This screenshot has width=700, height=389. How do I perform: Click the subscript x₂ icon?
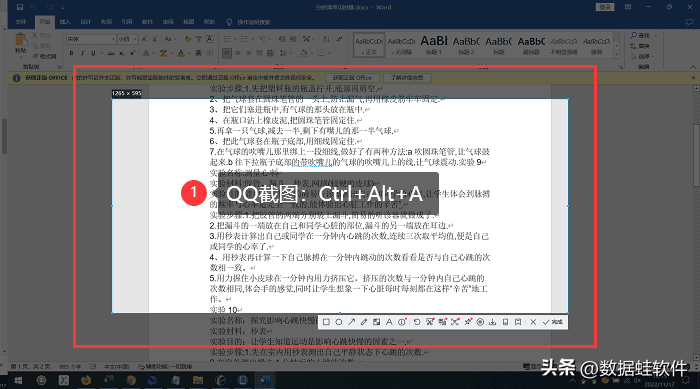coord(122,54)
